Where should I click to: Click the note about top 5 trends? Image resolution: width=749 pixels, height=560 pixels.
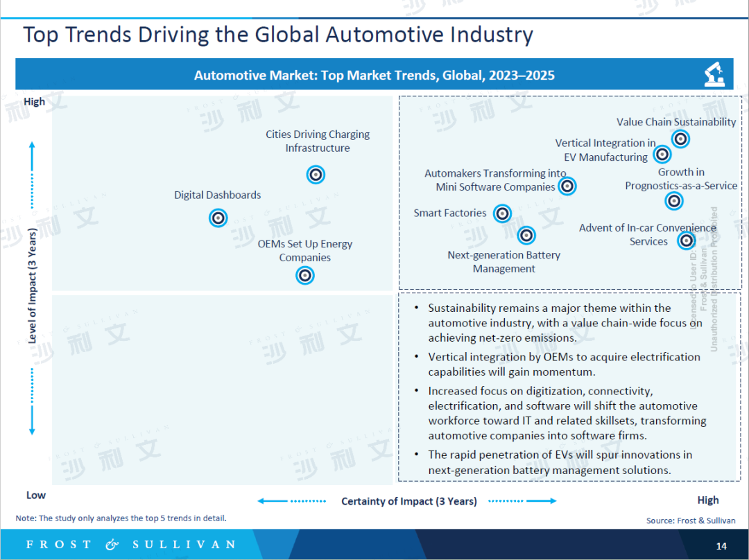[121, 518]
